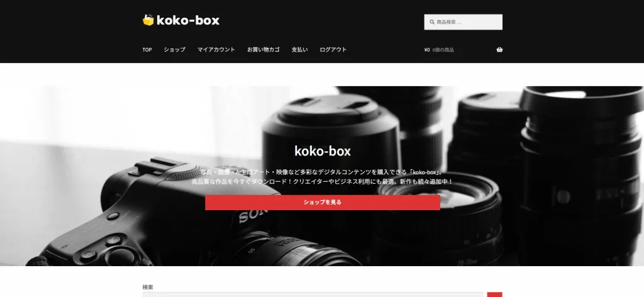Click the hero description paragraph text
The width and height of the screenshot is (644, 297).
pos(323,177)
